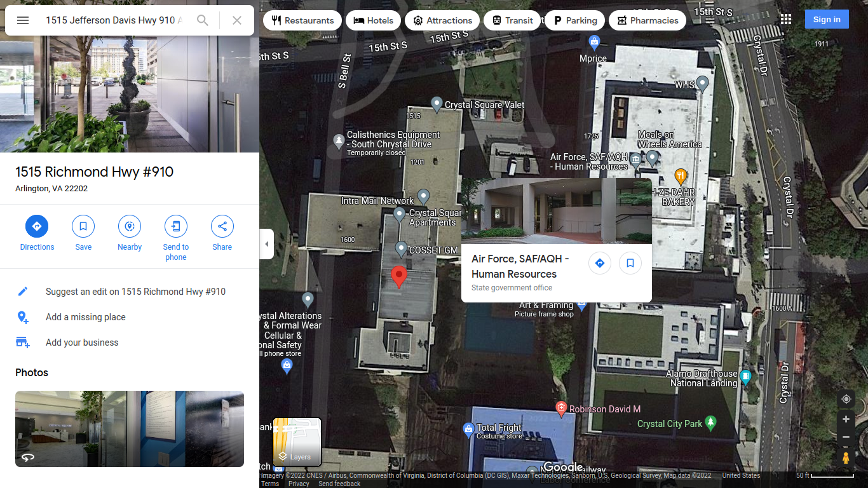This screenshot has height=488, width=868.
Task: Click directions icon in Air Force card
Action: (x=600, y=263)
